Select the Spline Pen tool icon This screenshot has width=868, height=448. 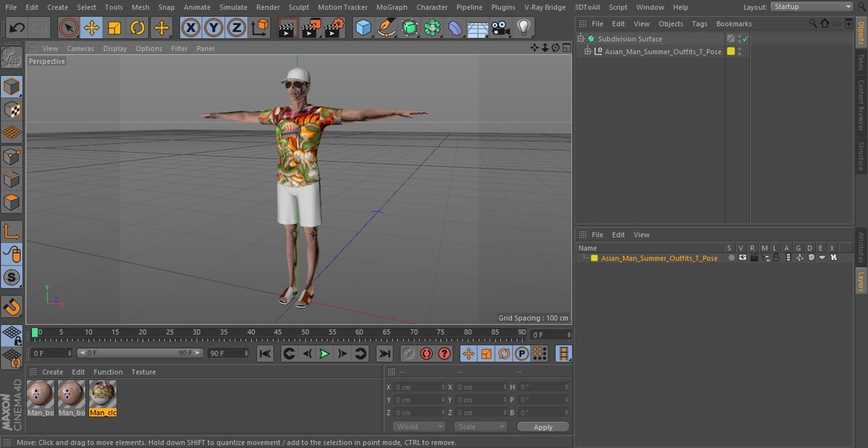(x=387, y=28)
